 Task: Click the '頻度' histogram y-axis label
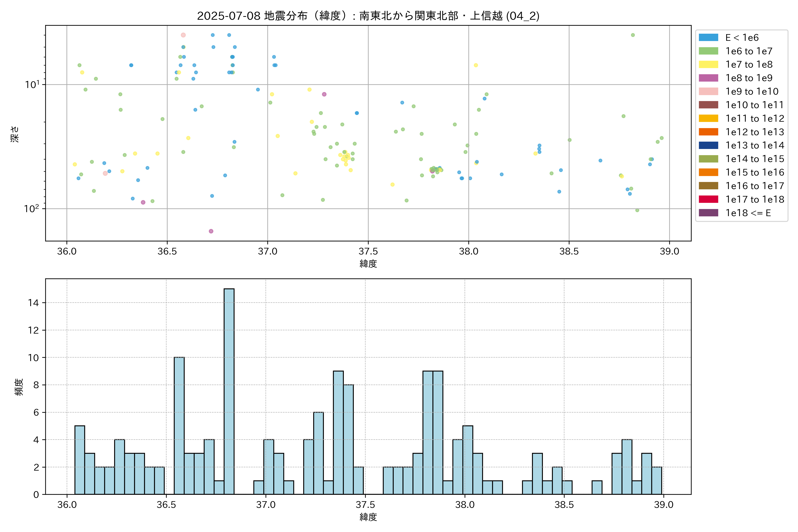(19, 387)
